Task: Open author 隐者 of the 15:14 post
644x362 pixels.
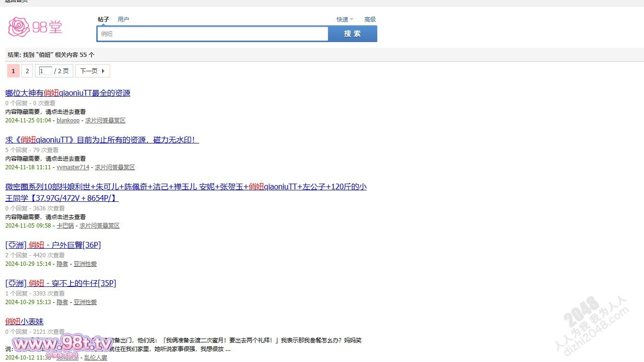Action: point(62,264)
